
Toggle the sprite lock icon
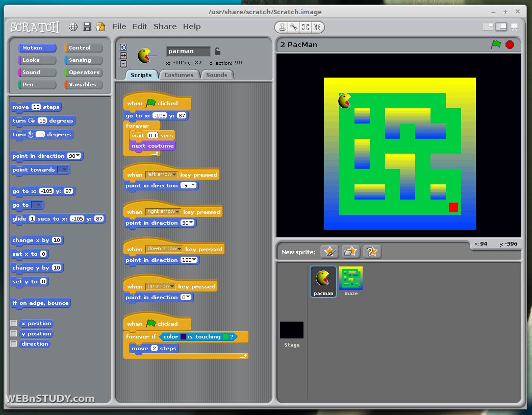coord(218,51)
